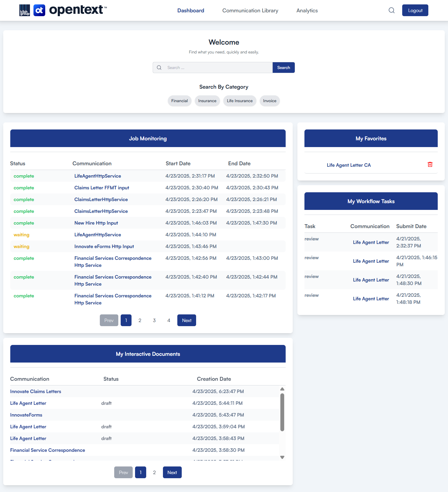448x492 pixels.
Task: Open Life Agent Letter task submitted 2:32:37 PM
Action: coord(371,242)
